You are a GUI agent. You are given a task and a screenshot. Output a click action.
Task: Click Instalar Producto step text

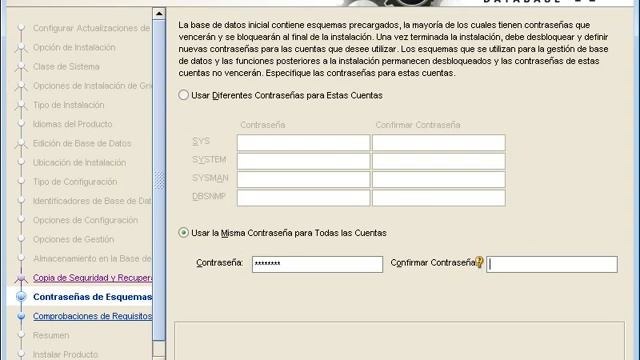[65, 354]
